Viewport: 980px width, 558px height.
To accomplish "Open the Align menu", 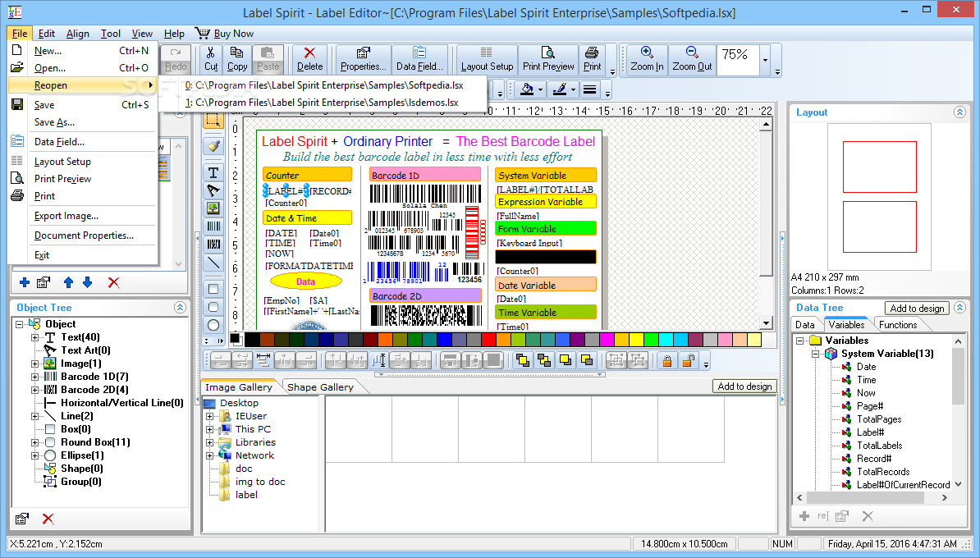I will [77, 34].
